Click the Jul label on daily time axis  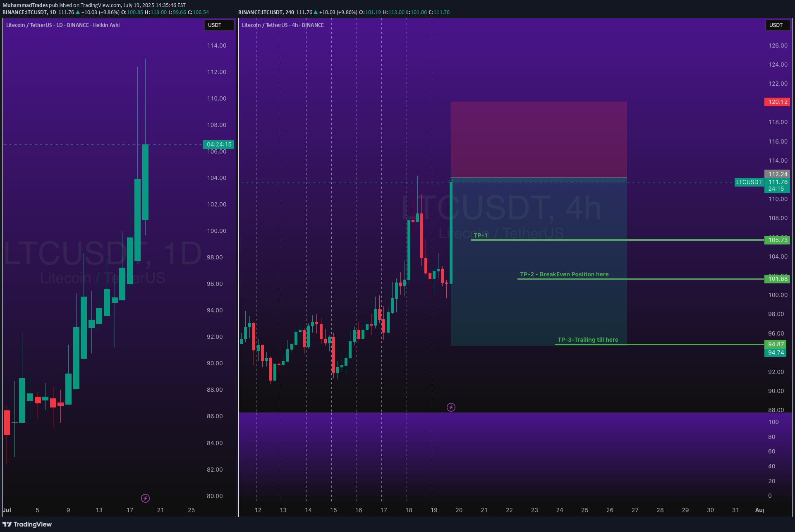click(7, 510)
